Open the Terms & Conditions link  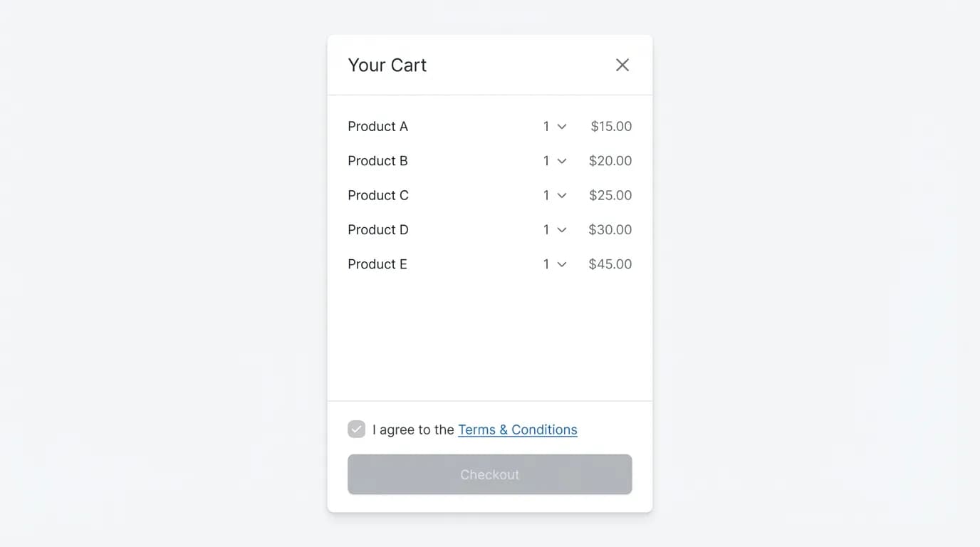coord(518,429)
